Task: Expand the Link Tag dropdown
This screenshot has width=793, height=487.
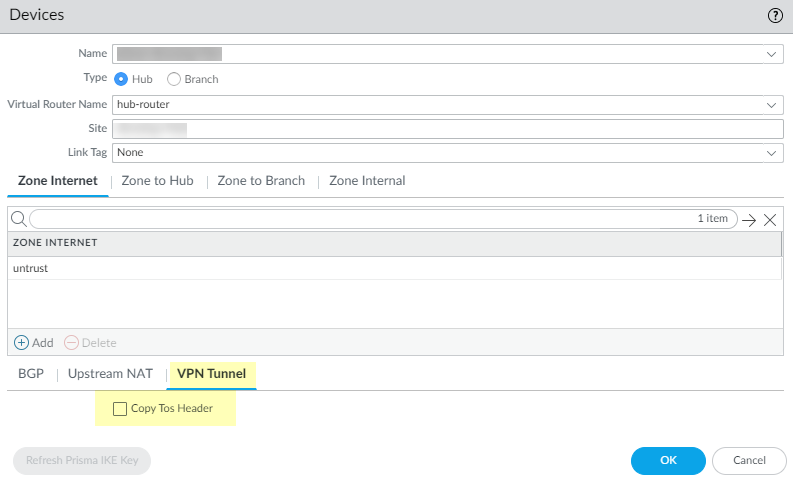Action: [771, 153]
